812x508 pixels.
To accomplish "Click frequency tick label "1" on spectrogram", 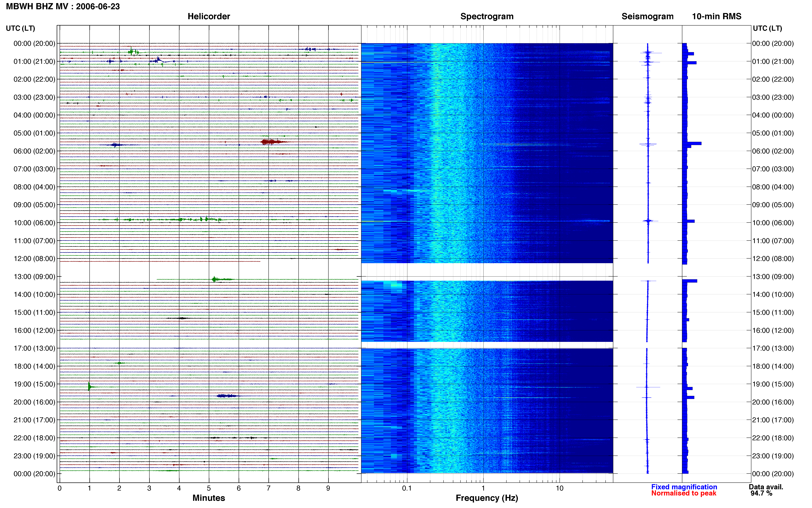I will click(483, 488).
